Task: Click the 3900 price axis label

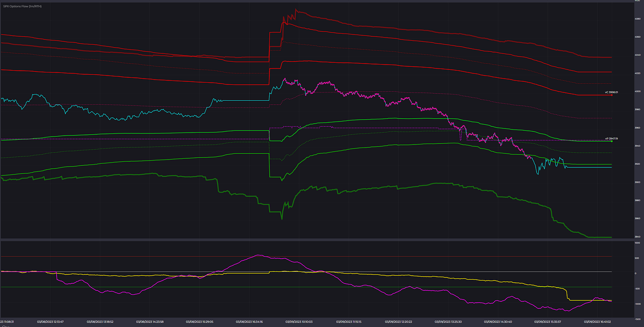Action: coord(637,183)
